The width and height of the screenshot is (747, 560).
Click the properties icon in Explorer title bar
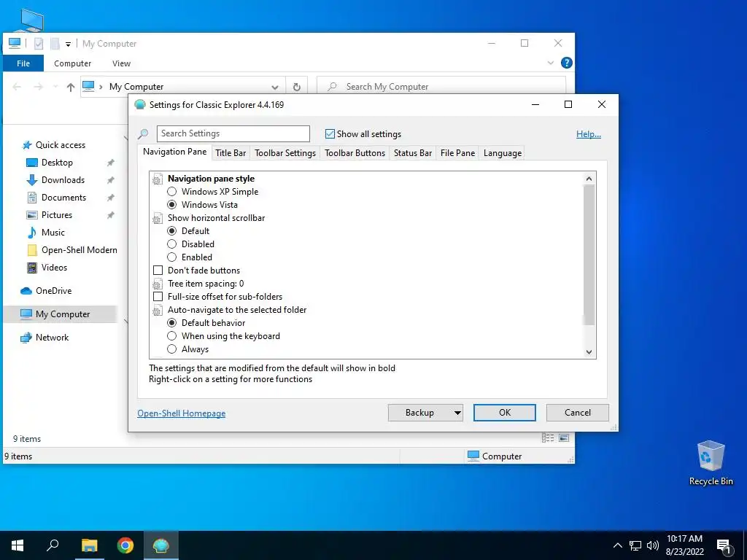pyautogui.click(x=39, y=43)
